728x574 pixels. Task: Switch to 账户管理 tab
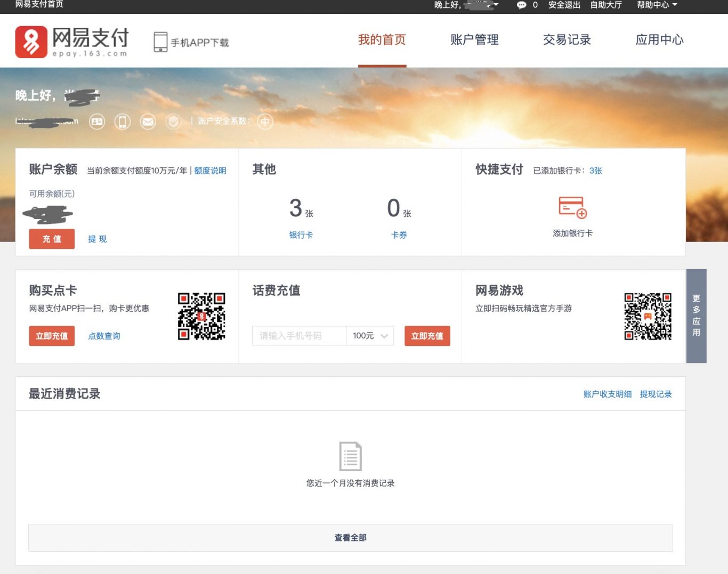[474, 40]
